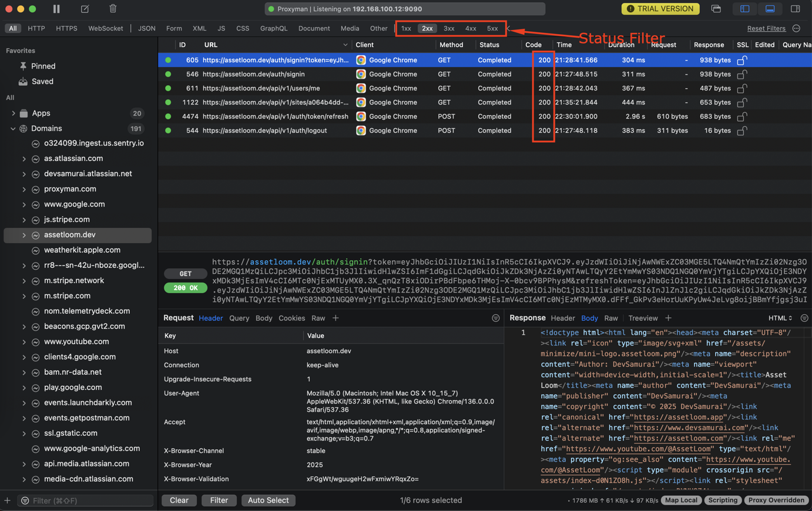Image resolution: width=812 pixels, height=511 pixels.
Task: Filter by Media content type
Action: pos(350,28)
